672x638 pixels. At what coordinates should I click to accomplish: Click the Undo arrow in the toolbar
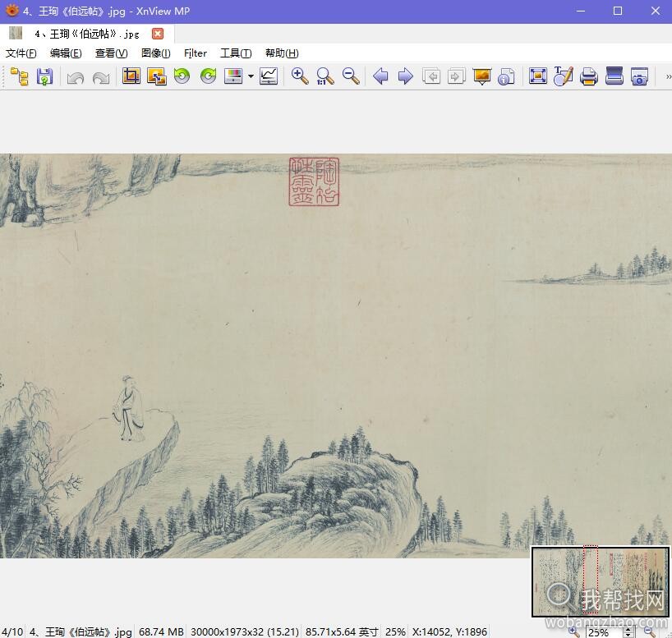point(76,77)
